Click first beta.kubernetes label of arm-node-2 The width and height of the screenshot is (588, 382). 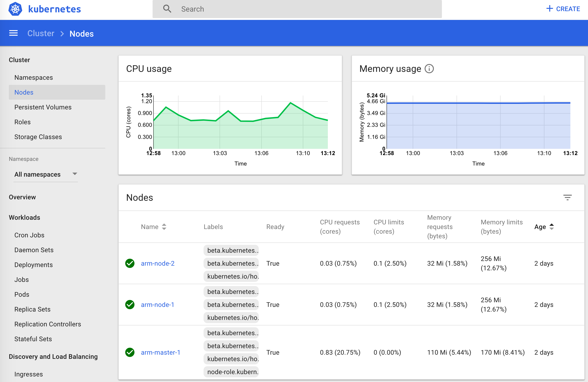(231, 250)
